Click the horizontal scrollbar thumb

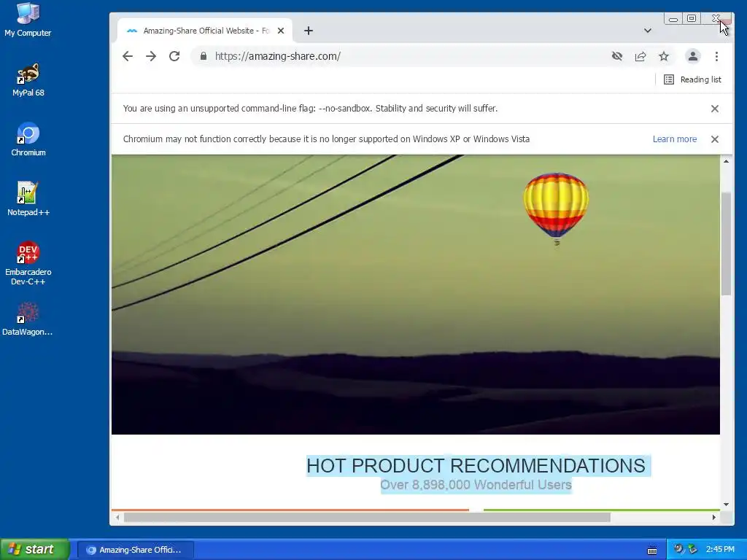tap(367, 517)
